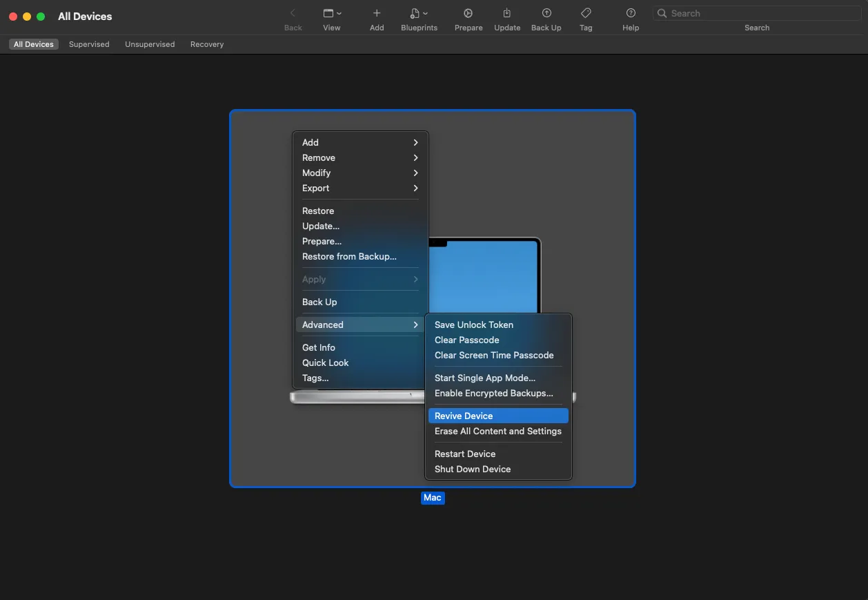Image resolution: width=868 pixels, height=600 pixels.
Task: Switch to the Recovery tab
Action: tap(207, 44)
